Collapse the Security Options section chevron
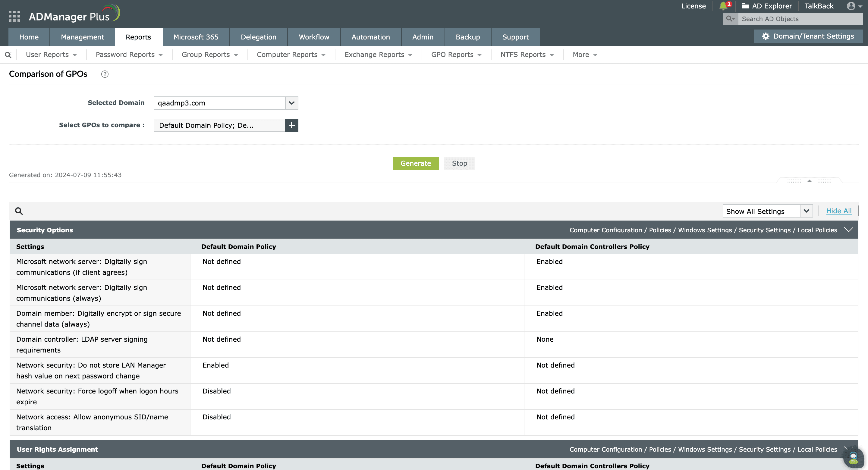This screenshot has width=868, height=470. [848, 230]
